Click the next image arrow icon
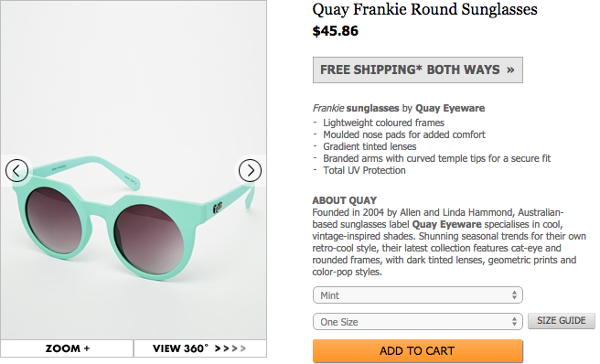Image resolution: width=600 pixels, height=364 pixels. coord(250,171)
